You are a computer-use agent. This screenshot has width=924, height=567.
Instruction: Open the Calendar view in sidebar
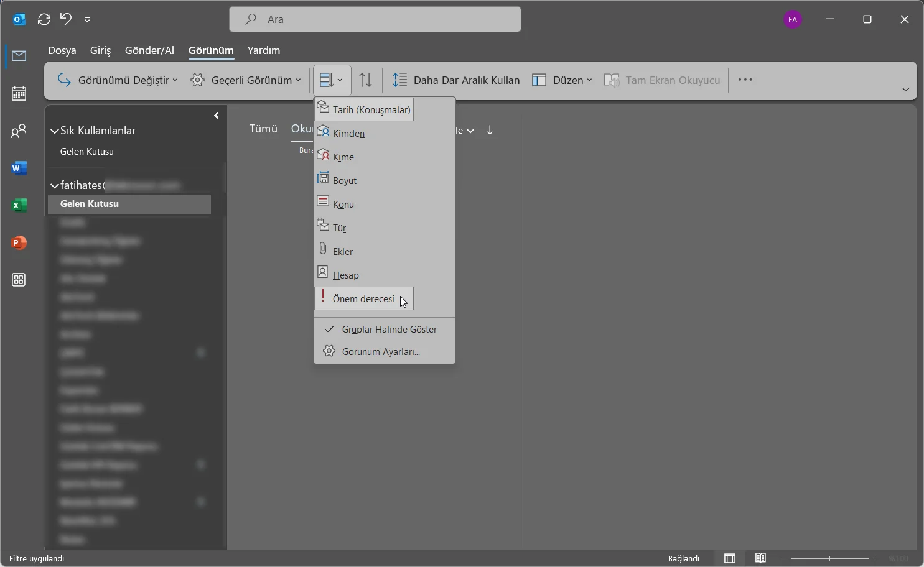pos(19,94)
